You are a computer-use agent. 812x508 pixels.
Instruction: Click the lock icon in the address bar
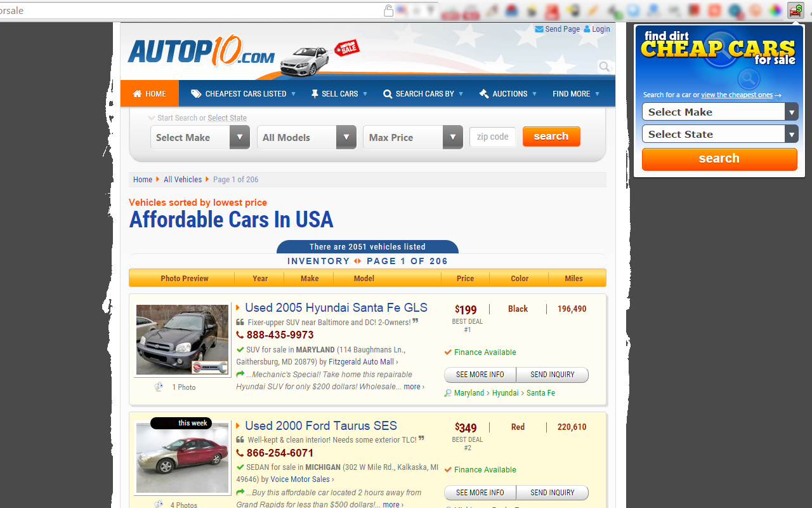388,11
